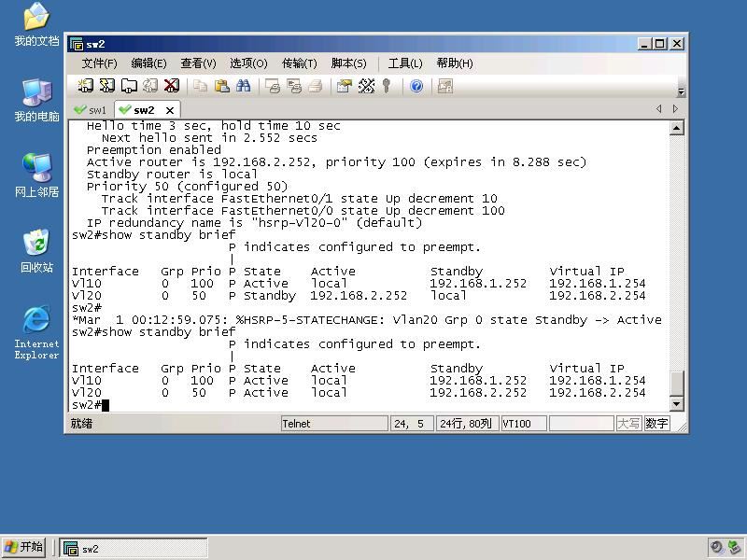Viewport: 747px width, 560px height.
Task: Click the tab scroll left arrow
Action: click(659, 108)
